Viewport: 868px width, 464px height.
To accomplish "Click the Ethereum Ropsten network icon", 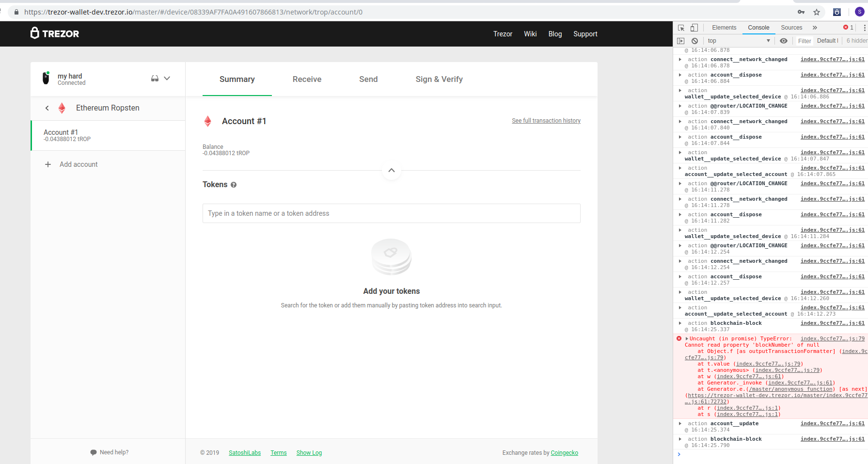I will click(x=62, y=108).
